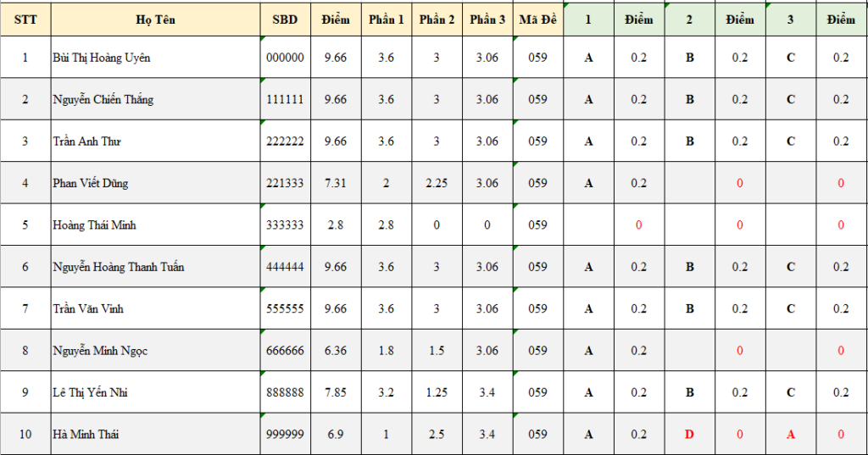This screenshot has width=868, height=455.
Task: Click the Phần 3 column header
Action: click(487, 20)
